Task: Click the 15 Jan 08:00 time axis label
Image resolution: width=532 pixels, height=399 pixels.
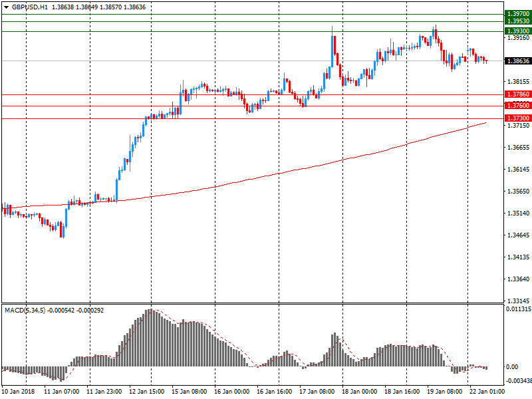Action: [x=189, y=392]
